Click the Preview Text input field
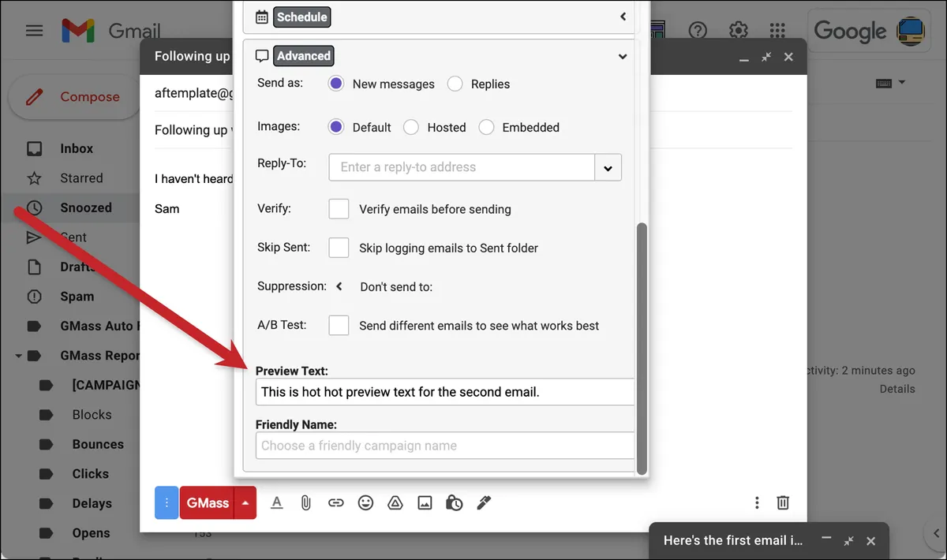 pyautogui.click(x=445, y=392)
